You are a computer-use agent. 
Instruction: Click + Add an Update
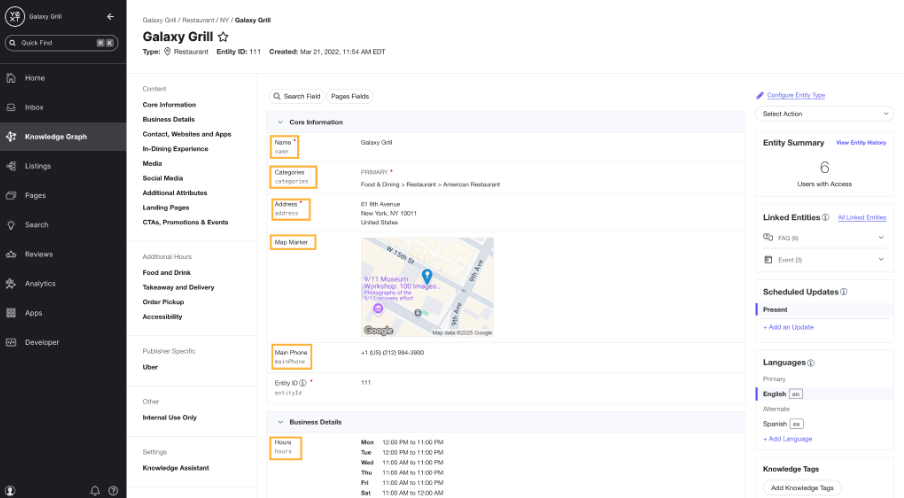click(x=788, y=327)
